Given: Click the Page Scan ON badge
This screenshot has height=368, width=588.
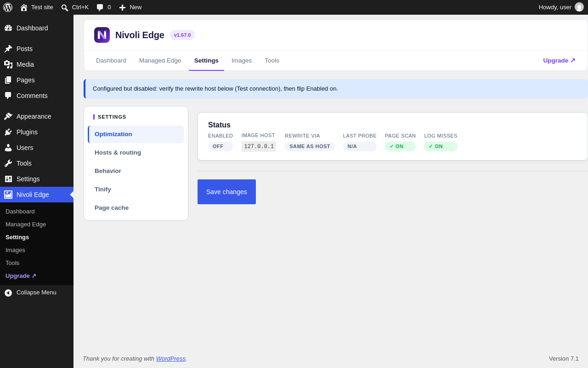Looking at the screenshot, I should click(400, 146).
